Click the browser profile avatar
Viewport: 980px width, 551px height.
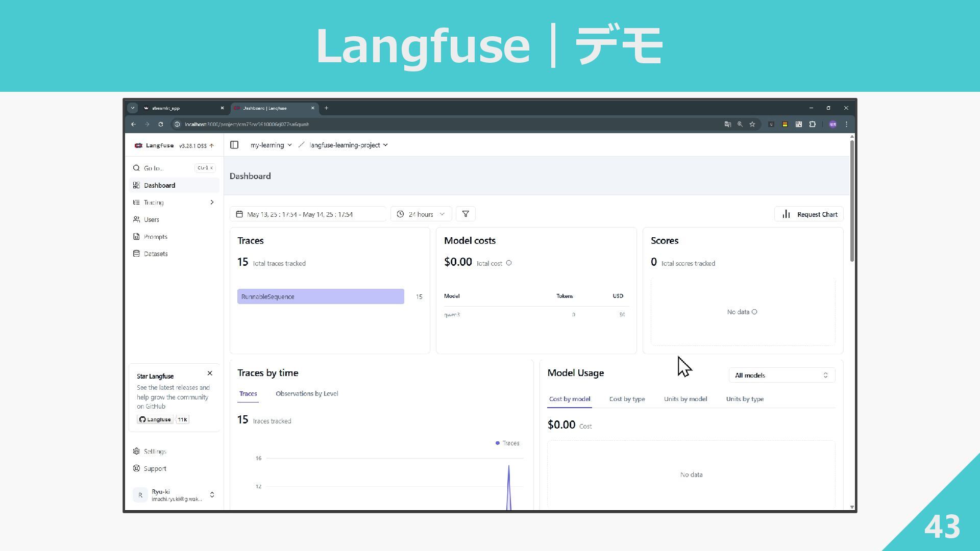832,124
